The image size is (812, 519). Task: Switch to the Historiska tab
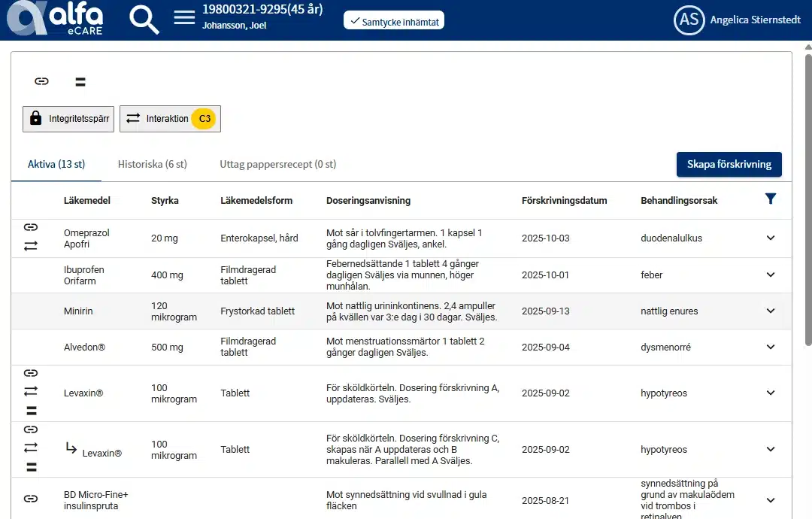(152, 164)
